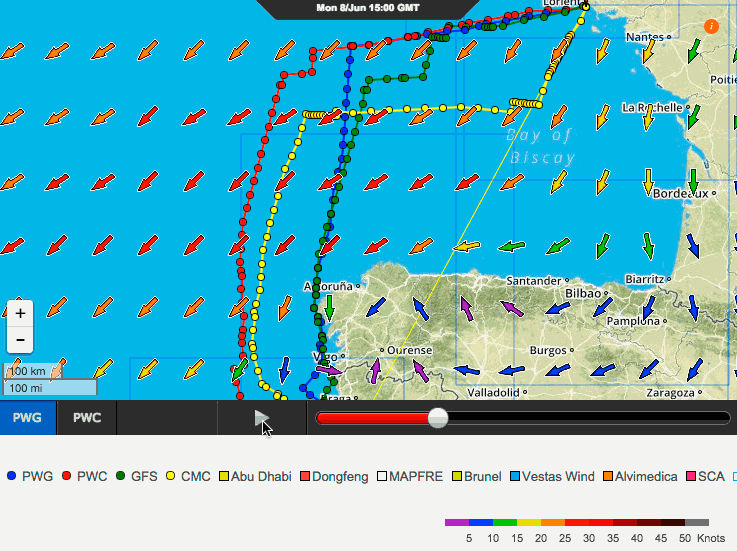Click the 100 mi scale bar
The width and height of the screenshot is (737, 551).
50,387
